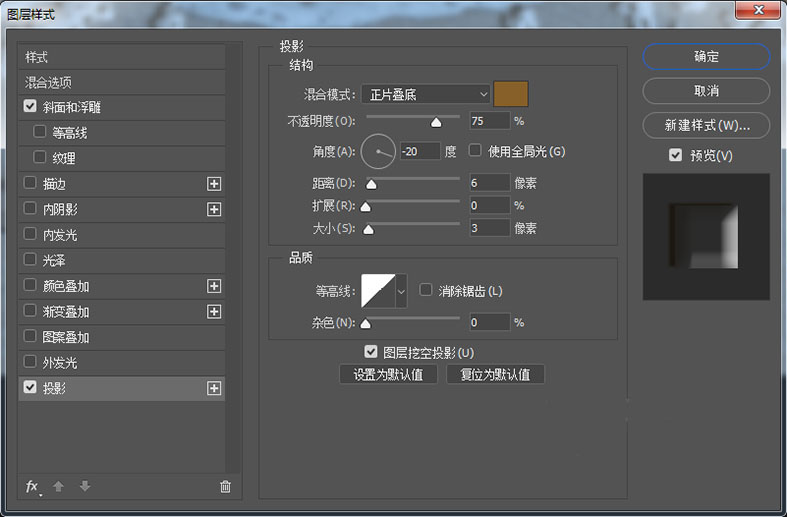Uncheck the 斜面和浮雕 checkbox
The image size is (787, 517).
tap(30, 106)
